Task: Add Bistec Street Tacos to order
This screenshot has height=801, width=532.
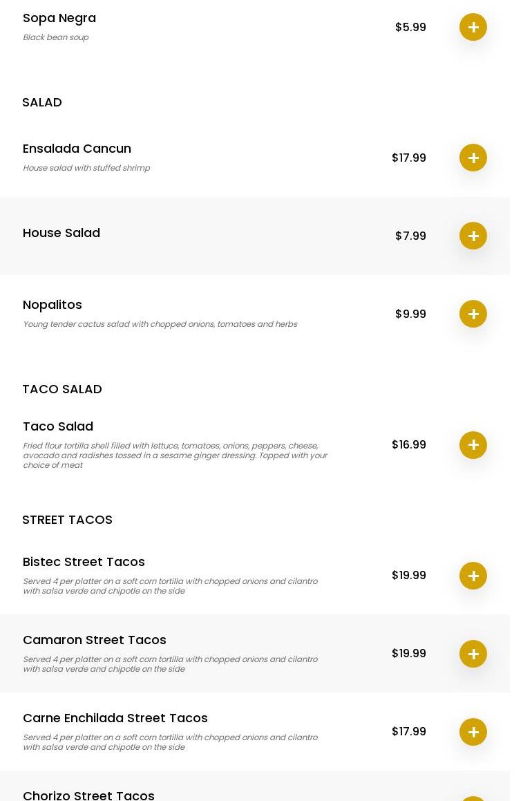Action: pos(473,576)
